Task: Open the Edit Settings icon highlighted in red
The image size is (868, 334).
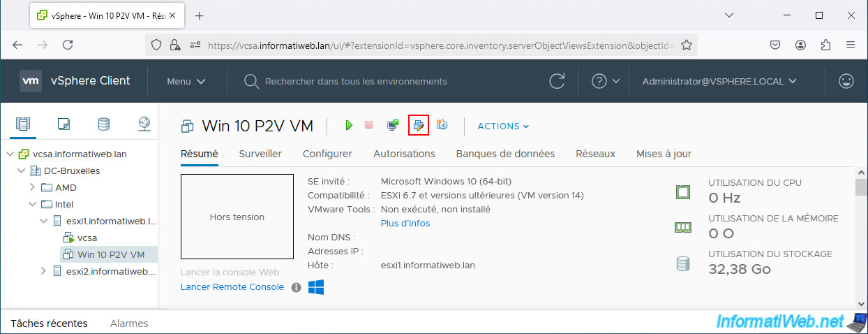Action: [x=418, y=125]
